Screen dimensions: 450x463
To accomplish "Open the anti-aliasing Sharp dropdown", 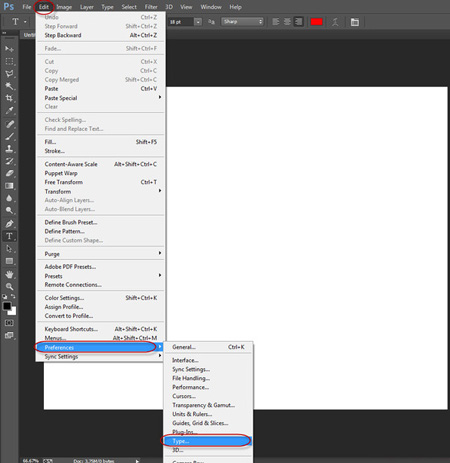I will coord(243,22).
